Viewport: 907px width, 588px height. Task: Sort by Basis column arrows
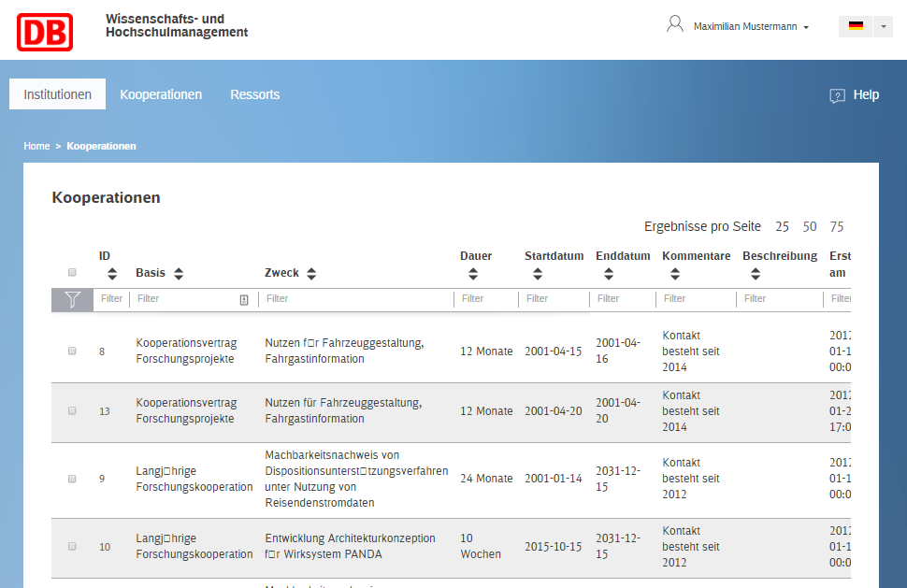point(178,274)
